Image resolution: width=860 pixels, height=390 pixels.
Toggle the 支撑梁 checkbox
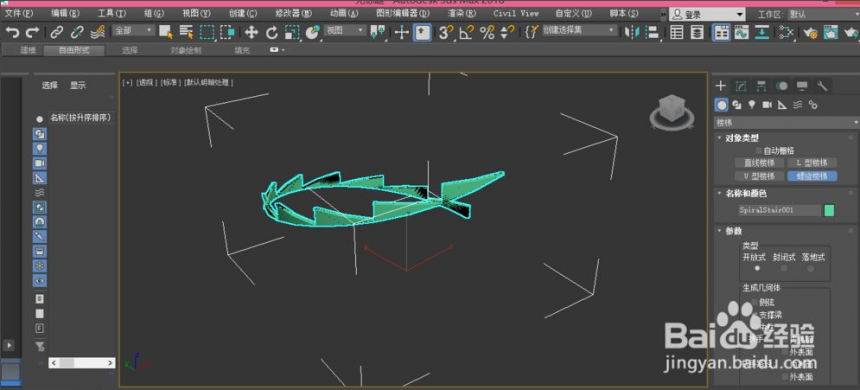[755, 315]
